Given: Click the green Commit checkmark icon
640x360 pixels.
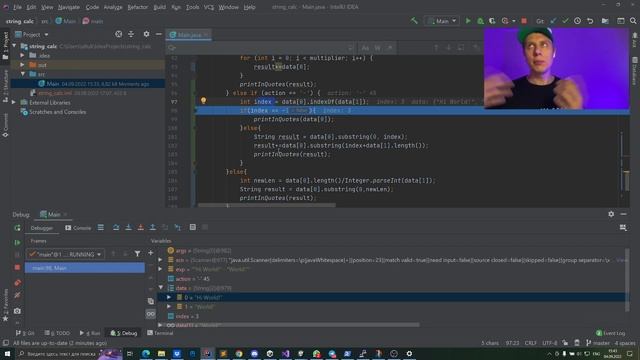Looking at the screenshot, I should point(565,21).
